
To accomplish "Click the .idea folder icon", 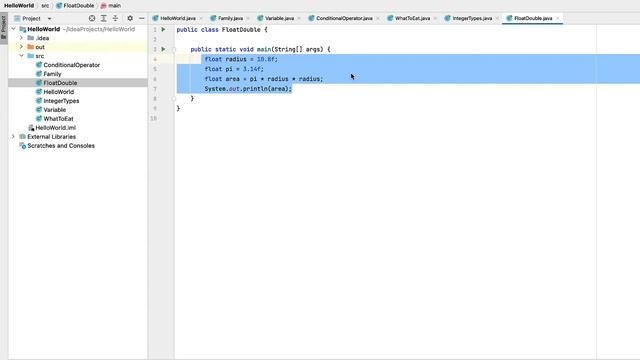I will point(31,38).
